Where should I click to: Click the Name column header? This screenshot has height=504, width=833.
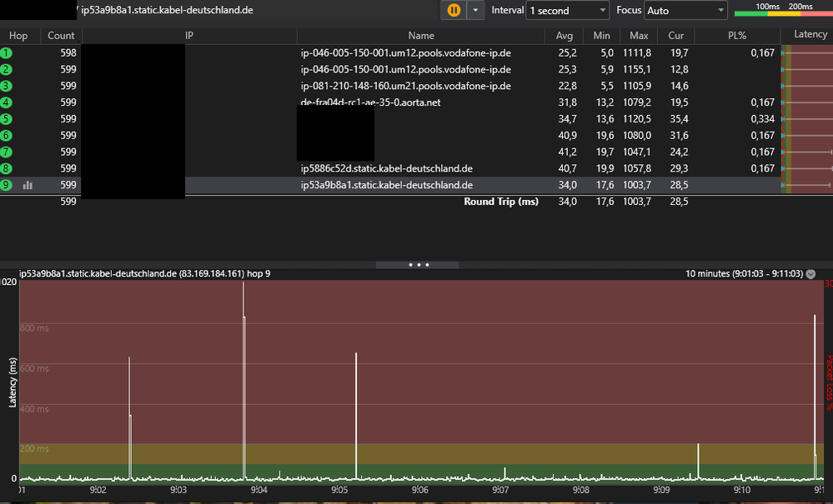[421, 36]
